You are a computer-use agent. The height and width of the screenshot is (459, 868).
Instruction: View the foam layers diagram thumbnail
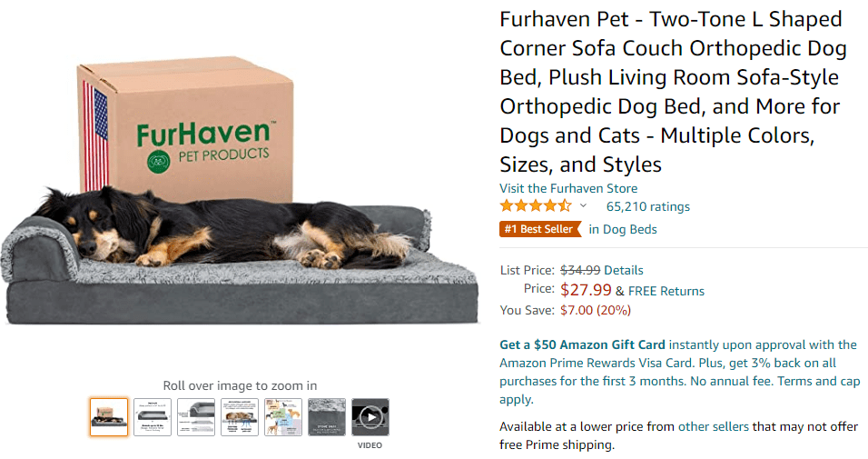(x=196, y=417)
